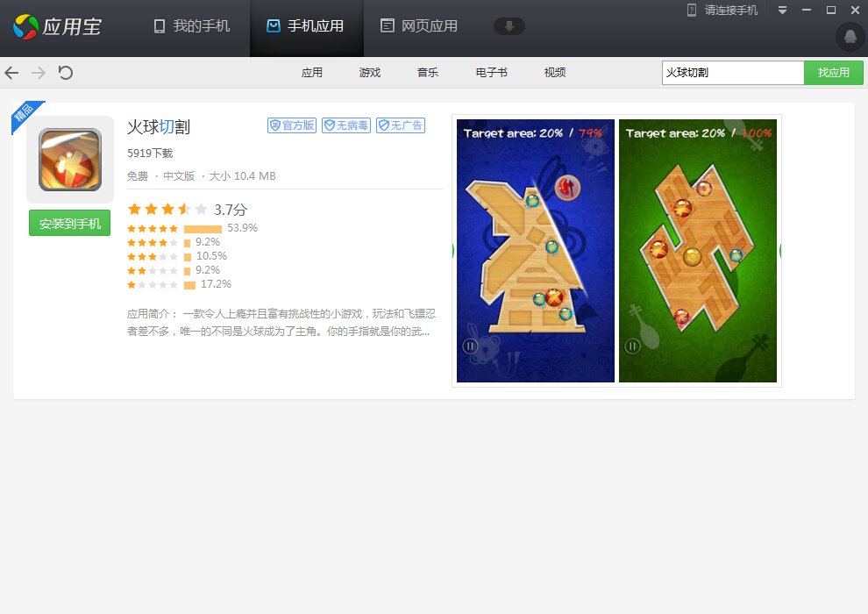Click the forward navigation arrow
Viewport: 868px width, 614px height.
[39, 73]
